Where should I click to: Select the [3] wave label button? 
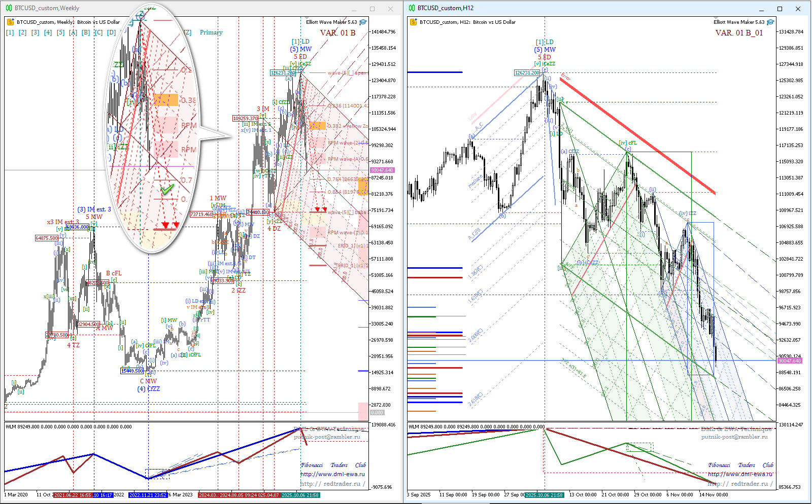(35, 32)
